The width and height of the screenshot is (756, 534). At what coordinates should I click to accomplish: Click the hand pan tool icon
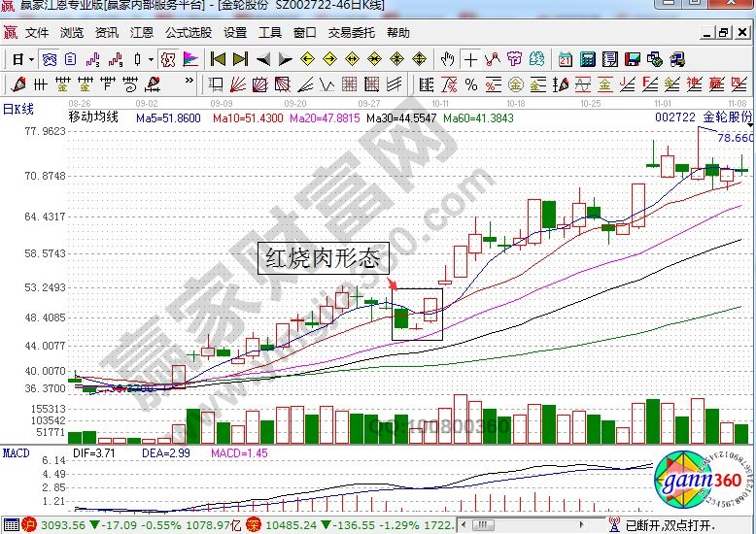coord(448,59)
